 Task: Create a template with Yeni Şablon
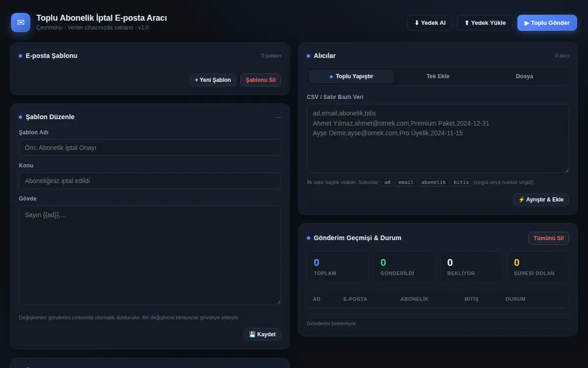(x=213, y=80)
